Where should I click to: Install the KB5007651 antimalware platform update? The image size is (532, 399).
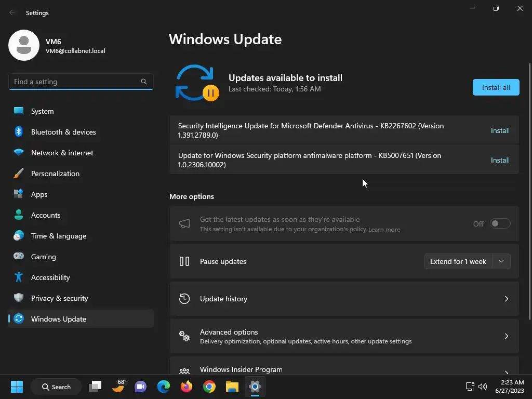[500, 160]
